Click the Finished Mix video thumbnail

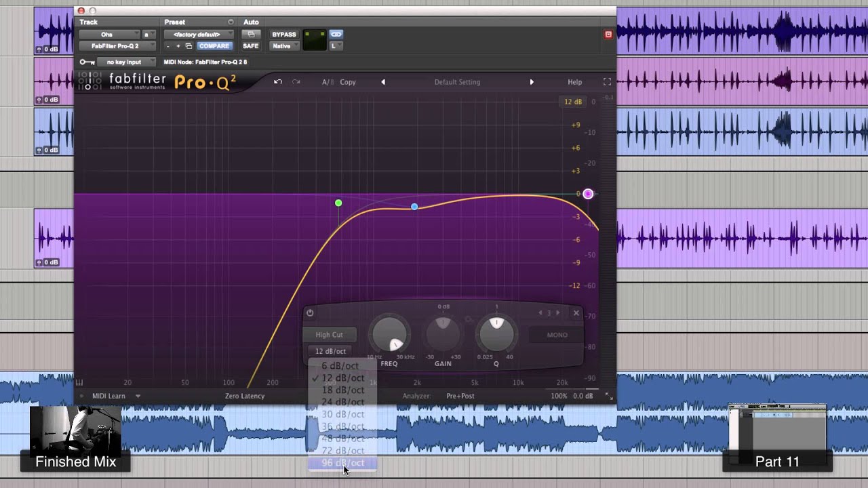click(x=75, y=439)
